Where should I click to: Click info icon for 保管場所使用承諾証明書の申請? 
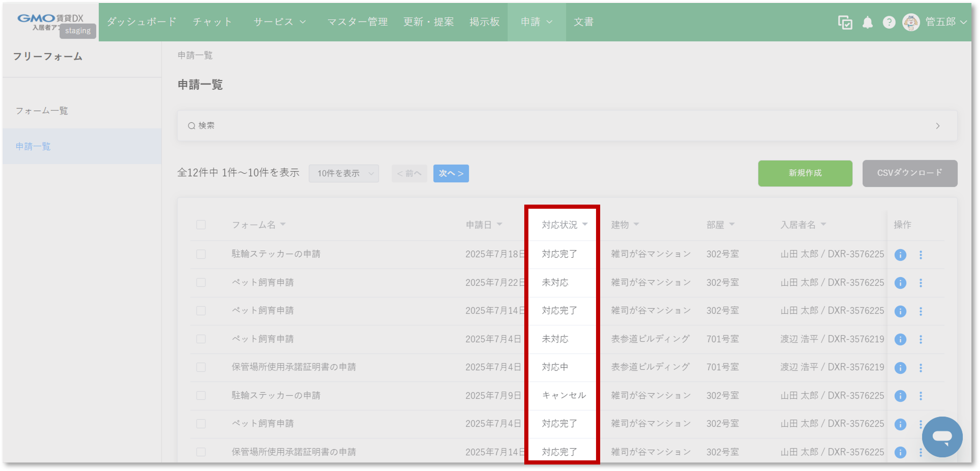901,368
